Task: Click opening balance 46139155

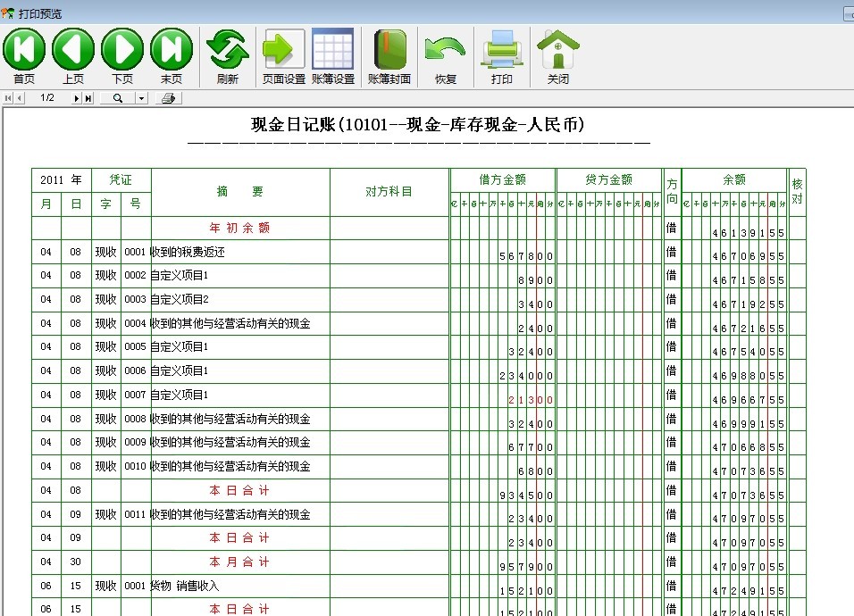Action: 749,233
